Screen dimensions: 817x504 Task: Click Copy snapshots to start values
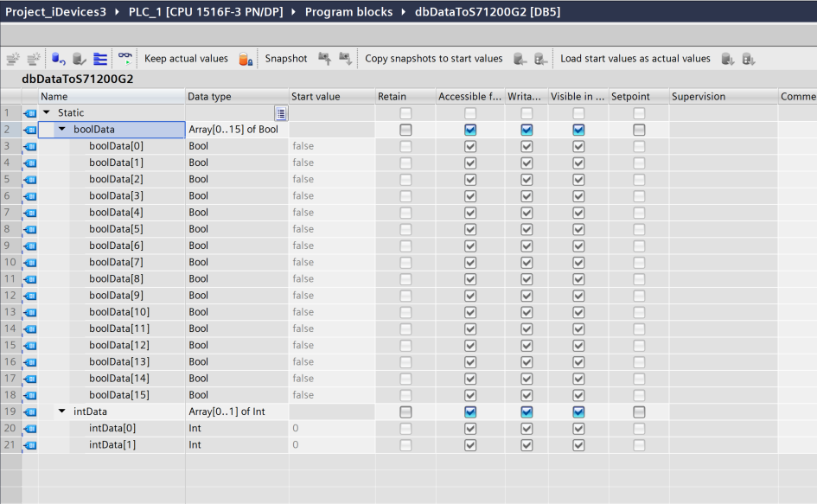click(433, 59)
